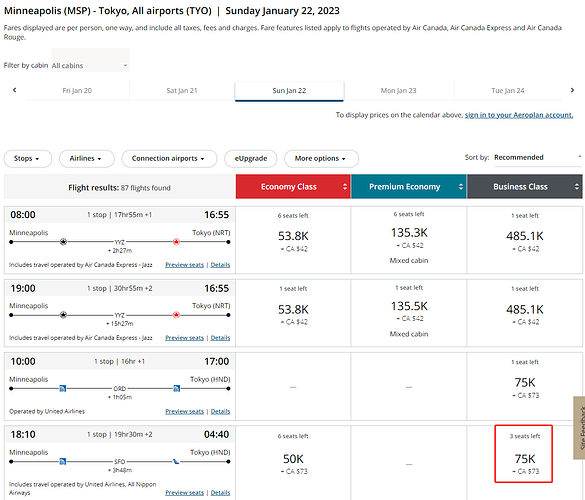This screenshot has height=500, width=585.
Task: Change the Sort by Recommended selector
Action: click(x=538, y=157)
